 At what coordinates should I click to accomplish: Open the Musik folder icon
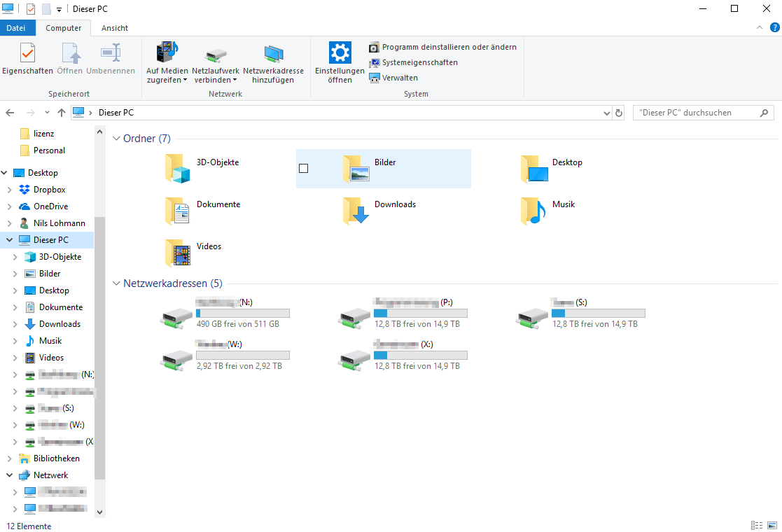(x=533, y=211)
